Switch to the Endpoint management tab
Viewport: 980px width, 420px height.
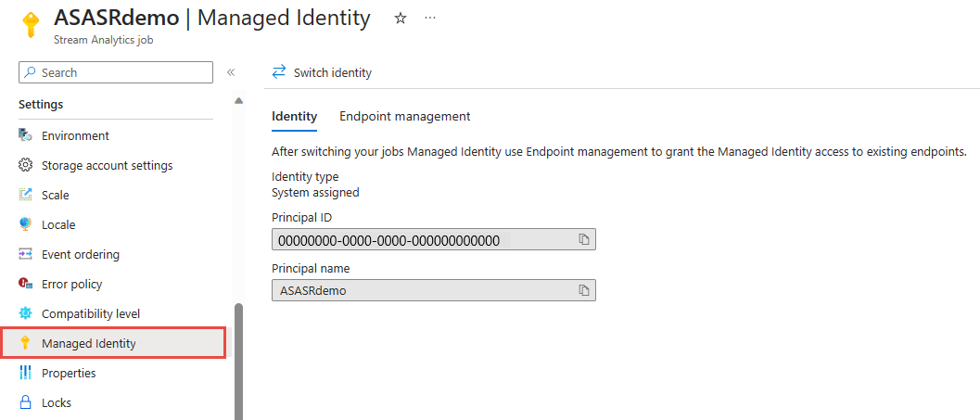[x=404, y=117]
